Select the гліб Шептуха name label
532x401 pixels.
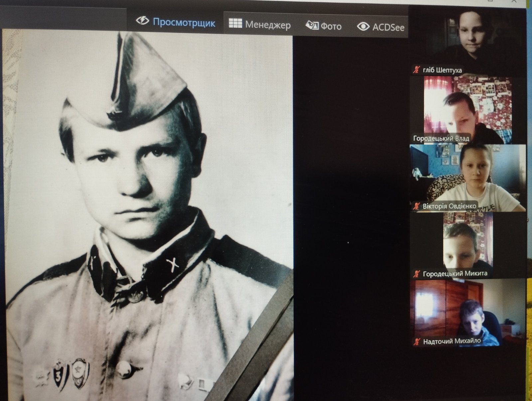click(x=442, y=70)
